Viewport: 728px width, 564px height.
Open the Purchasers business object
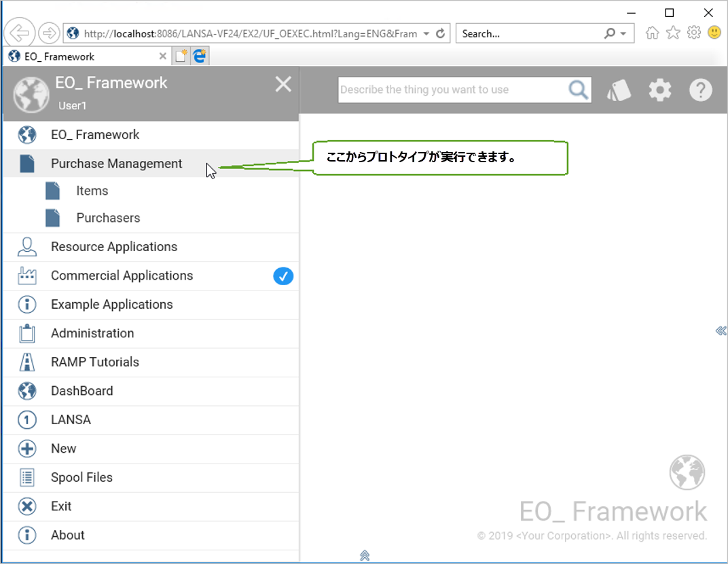point(151,218)
